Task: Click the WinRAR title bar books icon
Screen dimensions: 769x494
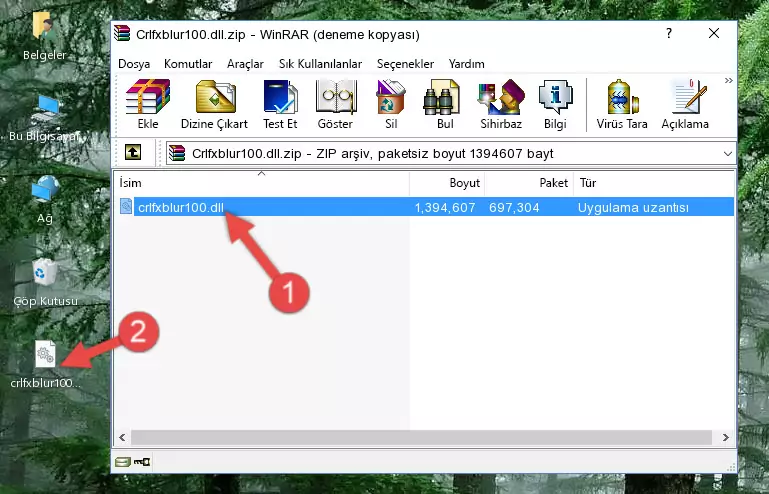Action: tap(122, 34)
